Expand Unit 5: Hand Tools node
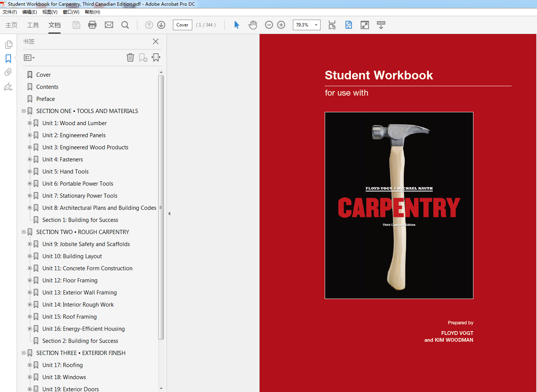The image size is (537, 392). (x=30, y=172)
